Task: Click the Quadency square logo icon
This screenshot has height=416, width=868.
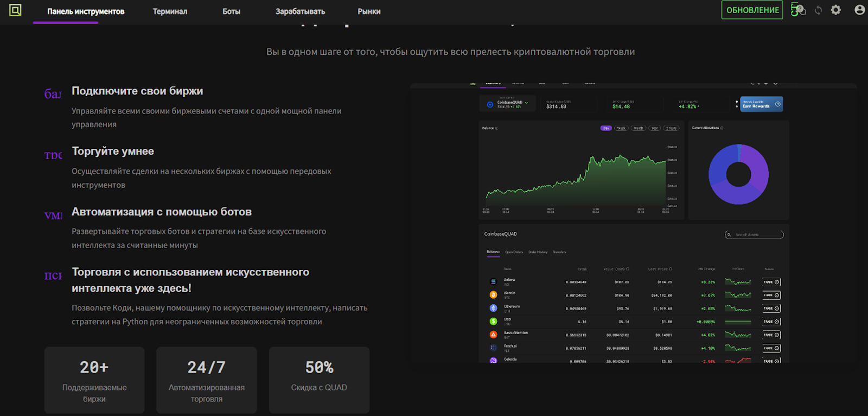Action: pos(15,10)
